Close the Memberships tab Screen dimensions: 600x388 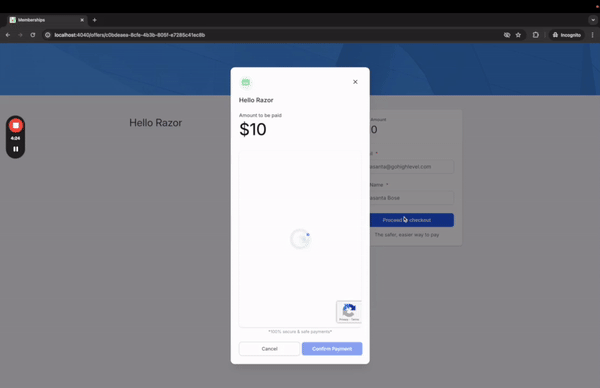(x=82, y=20)
